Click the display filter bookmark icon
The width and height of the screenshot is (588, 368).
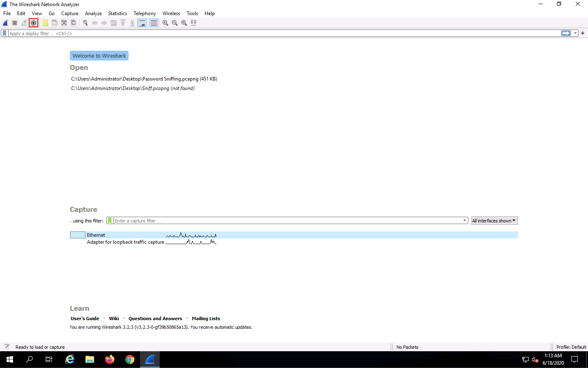point(4,33)
